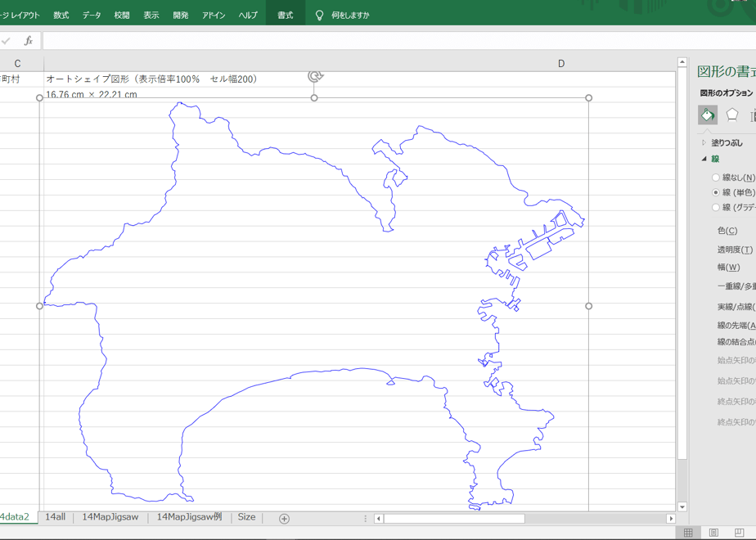The width and height of the screenshot is (756, 540).
Task: Switch to the Size sheet tab
Action: (x=246, y=517)
